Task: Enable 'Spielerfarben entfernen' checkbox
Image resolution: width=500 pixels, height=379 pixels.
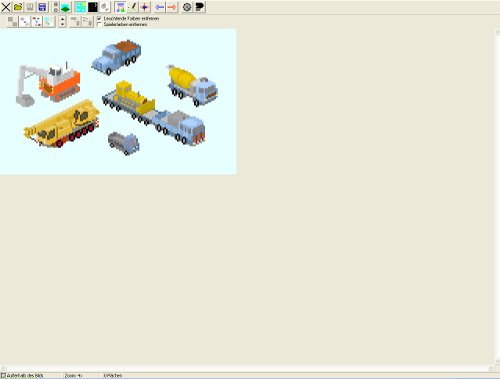Action: [99, 24]
